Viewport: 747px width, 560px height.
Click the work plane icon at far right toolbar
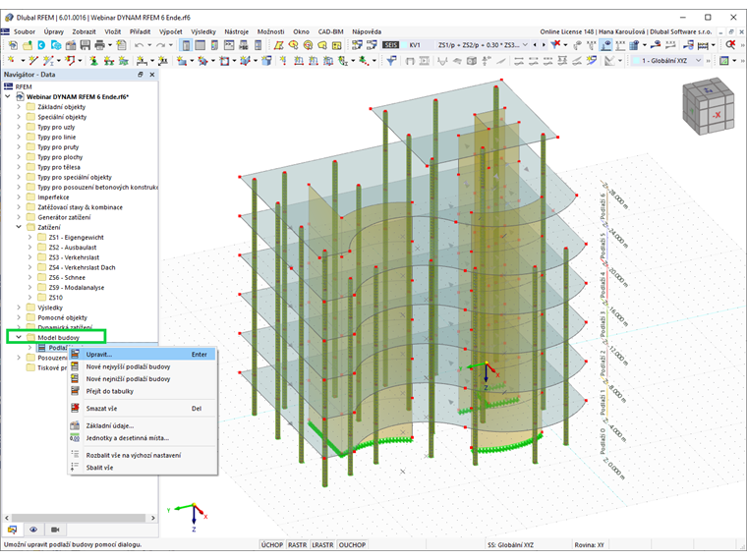724,61
